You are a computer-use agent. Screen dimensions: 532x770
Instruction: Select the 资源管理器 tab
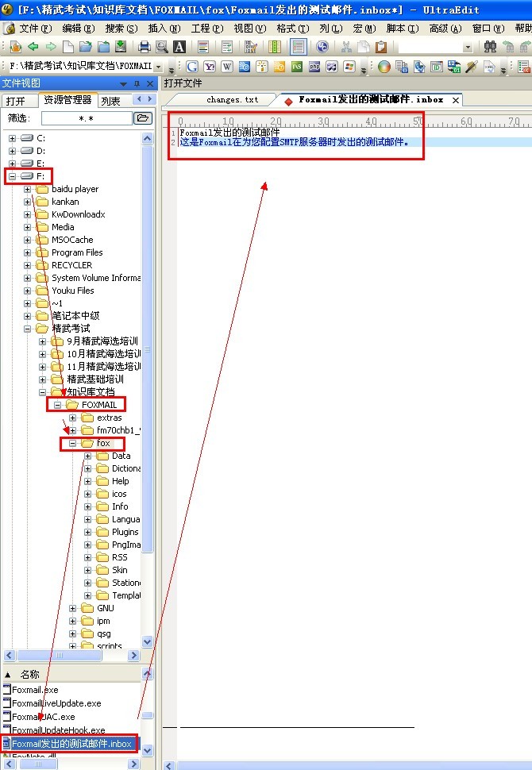coord(67,100)
